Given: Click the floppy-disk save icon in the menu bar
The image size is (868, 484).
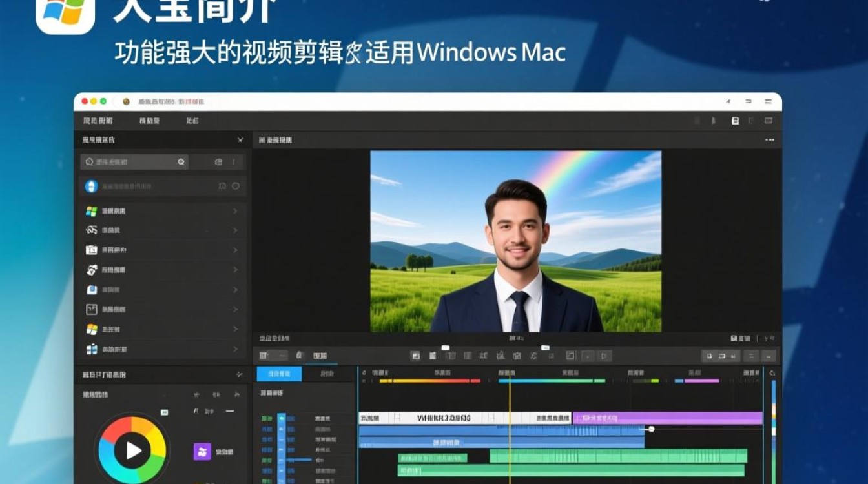Looking at the screenshot, I should (x=735, y=121).
